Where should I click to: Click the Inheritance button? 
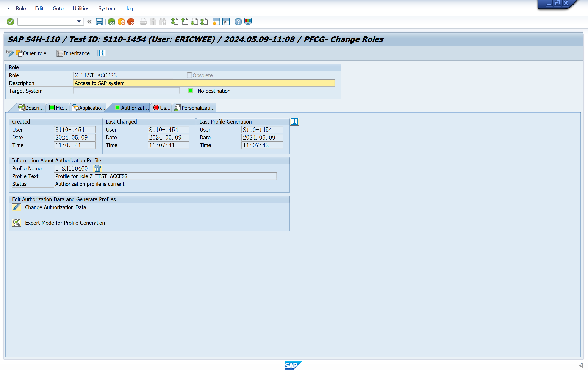point(73,53)
